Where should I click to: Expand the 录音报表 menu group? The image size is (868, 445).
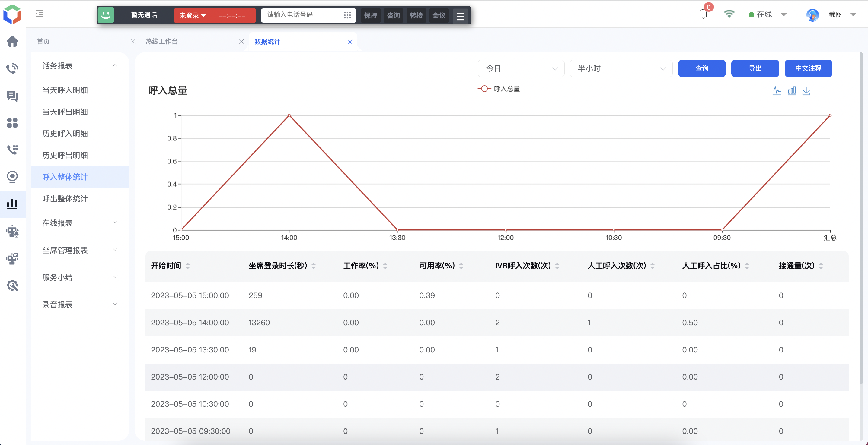tap(80, 305)
